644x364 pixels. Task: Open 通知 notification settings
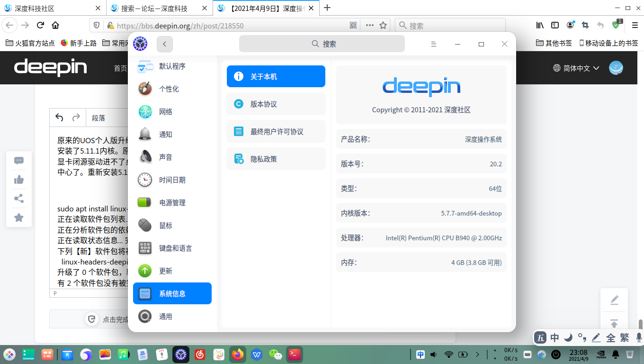tap(172, 135)
